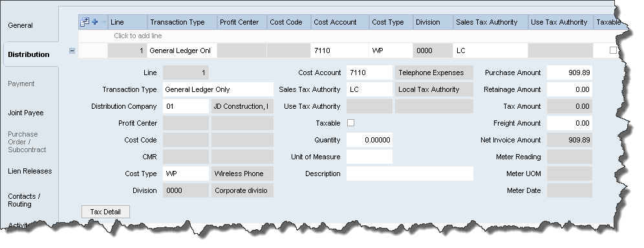Screen dimensions: 644x248
Task: Click the Description input field
Action: click(410, 174)
